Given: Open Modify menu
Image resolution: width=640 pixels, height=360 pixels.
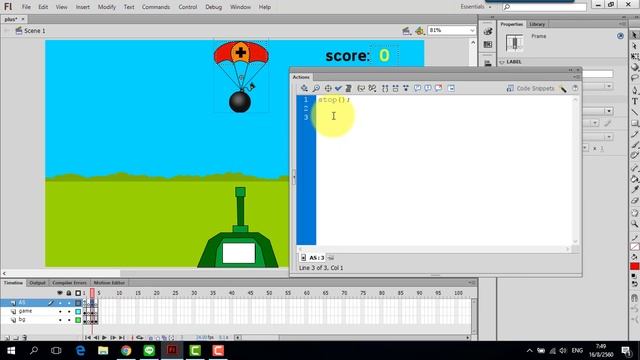Looking at the screenshot, I should point(107,7).
